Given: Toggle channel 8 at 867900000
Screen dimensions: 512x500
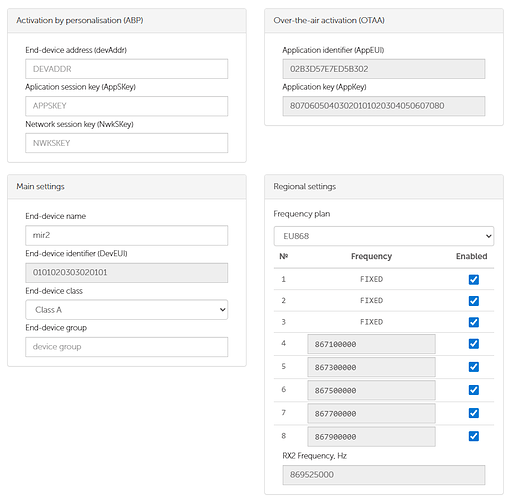Looking at the screenshot, I should coord(474,436).
